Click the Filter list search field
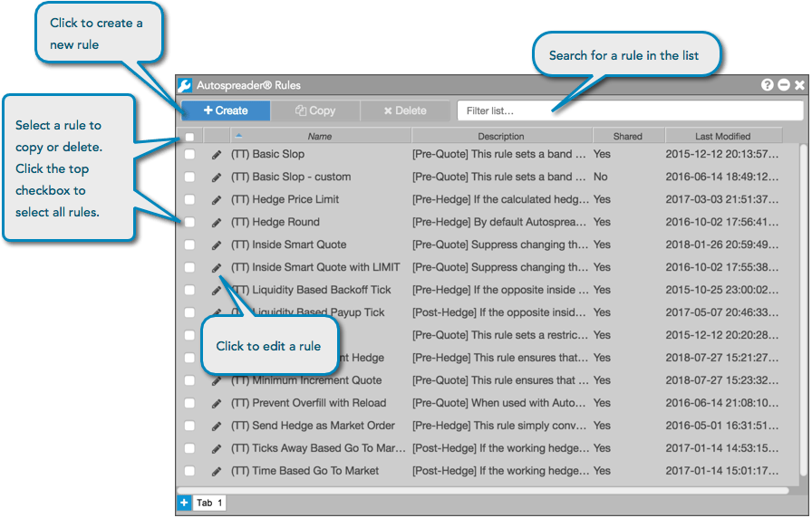This screenshot has height=518, width=812. [630, 110]
